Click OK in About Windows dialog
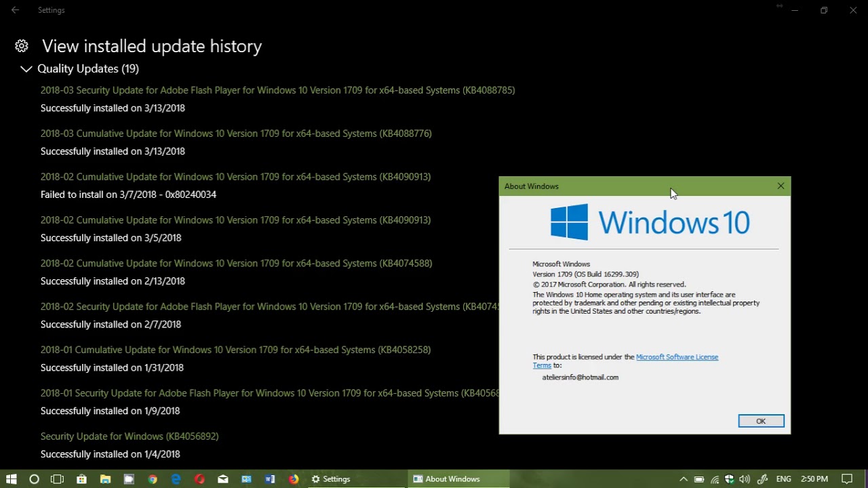This screenshot has width=868, height=488. point(761,421)
